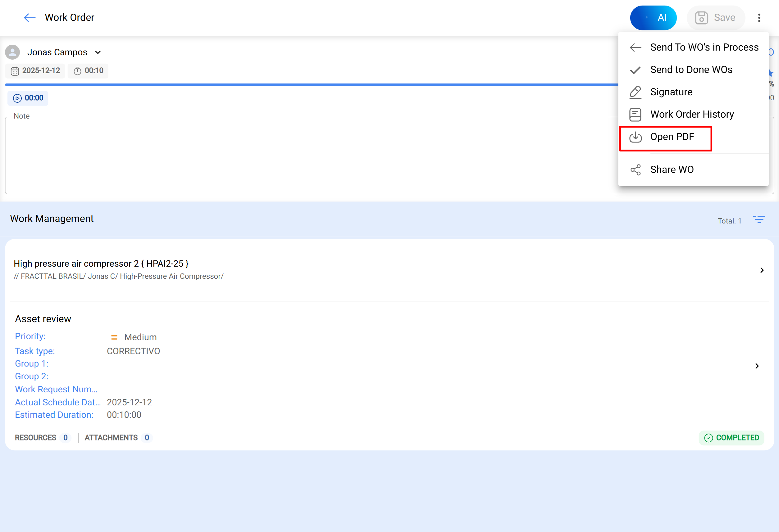Expand the Asset review task details
This screenshot has height=532, width=779.
(757, 366)
